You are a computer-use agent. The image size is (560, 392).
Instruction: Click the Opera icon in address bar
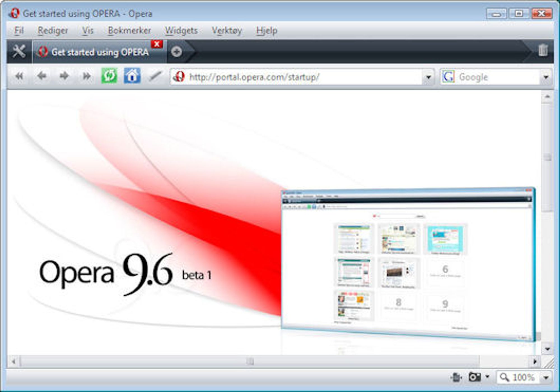pos(179,76)
